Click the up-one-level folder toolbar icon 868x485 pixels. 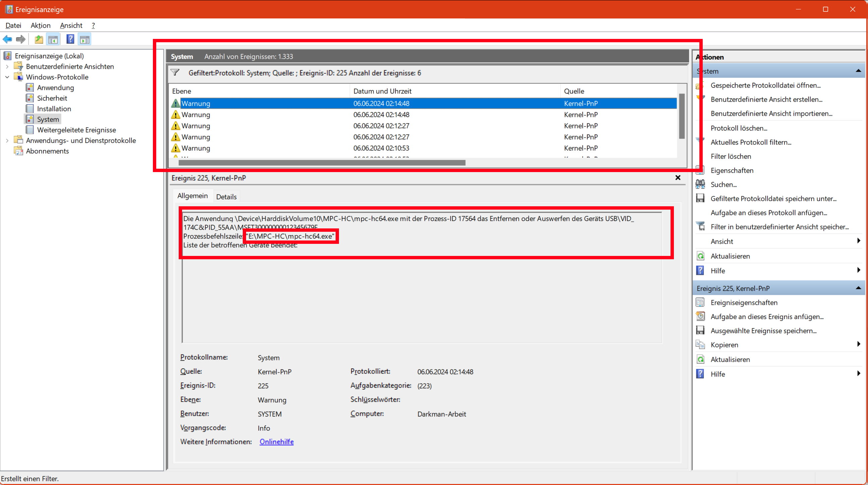(39, 40)
